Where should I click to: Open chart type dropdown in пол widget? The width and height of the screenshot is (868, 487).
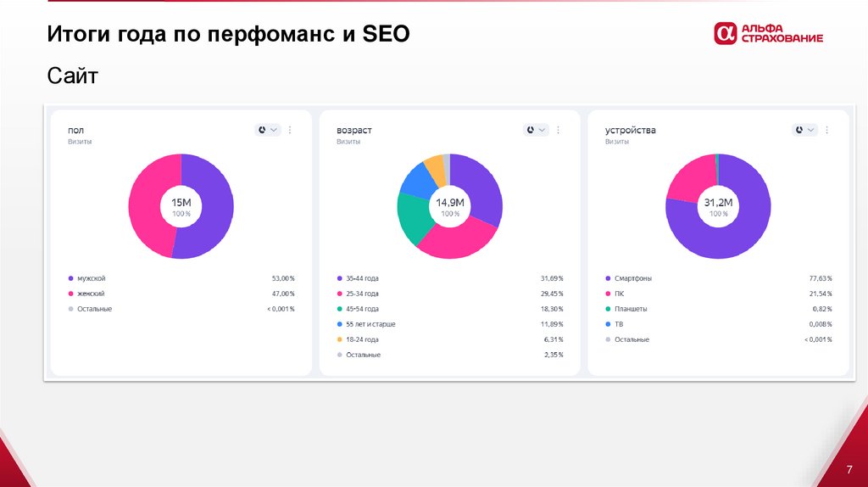[x=267, y=130]
